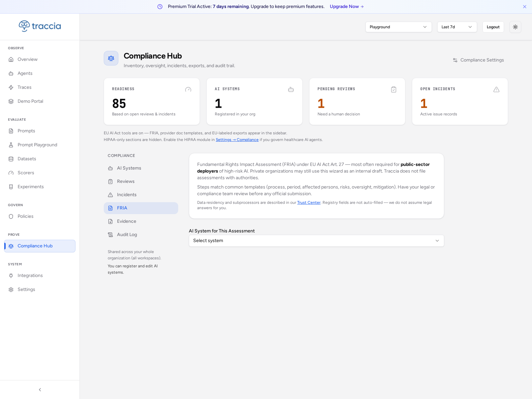Click the Pending Reviews clipboard icon
Screen dimensions: 532x399
pos(394,89)
